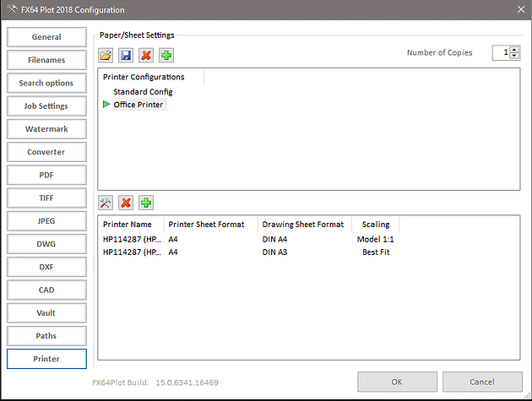This screenshot has width=532, height=401.
Task: Click A4 printer sheet in Best Fit row
Action: [x=173, y=252]
